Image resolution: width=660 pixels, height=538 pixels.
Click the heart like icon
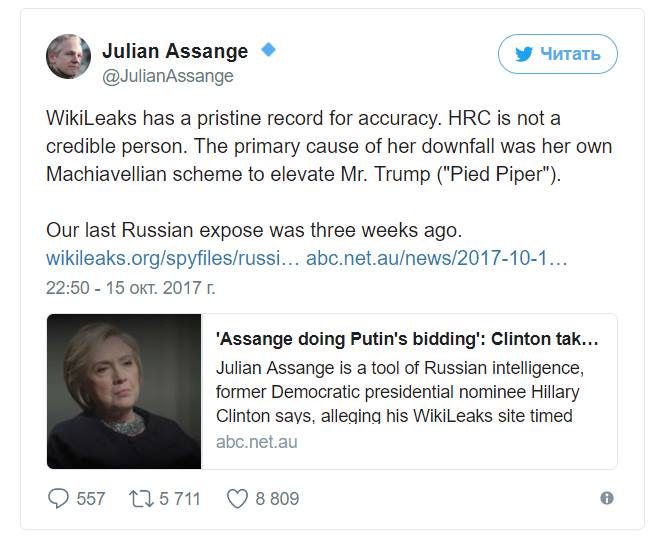coord(236,498)
